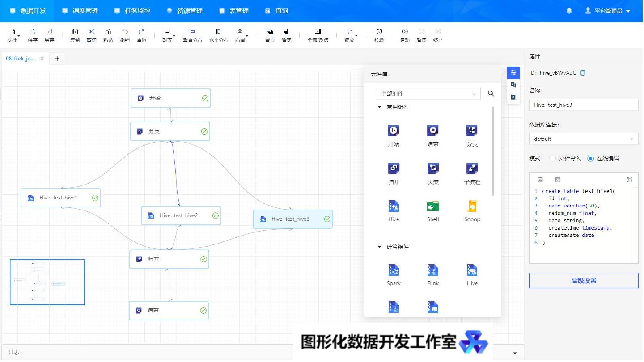This screenshot has height=362, width=644.
Task: Collapse the 计算组件 section
Action: coord(380,247)
